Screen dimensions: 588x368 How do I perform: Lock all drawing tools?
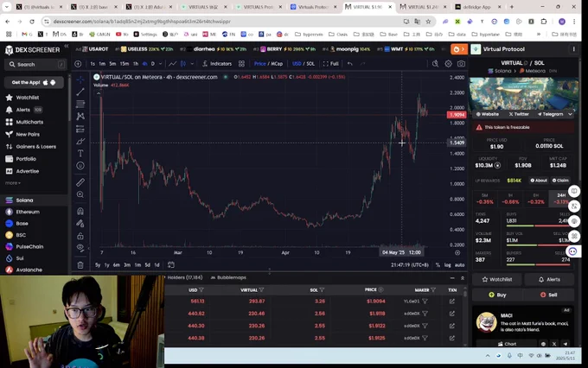[80, 236]
